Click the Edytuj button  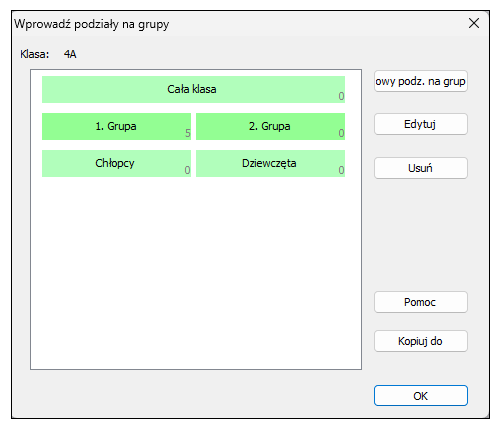click(x=421, y=124)
